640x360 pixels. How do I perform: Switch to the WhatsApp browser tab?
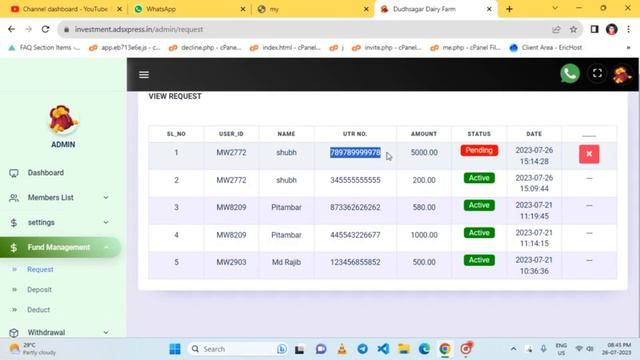pos(190,9)
